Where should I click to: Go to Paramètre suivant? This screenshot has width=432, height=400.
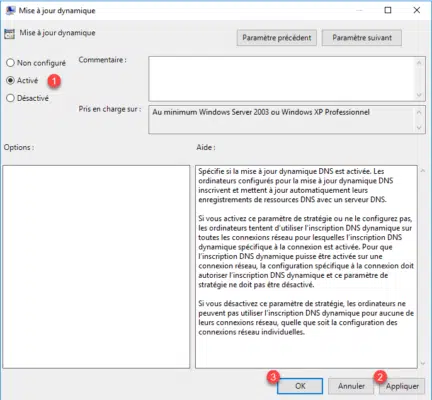(362, 38)
